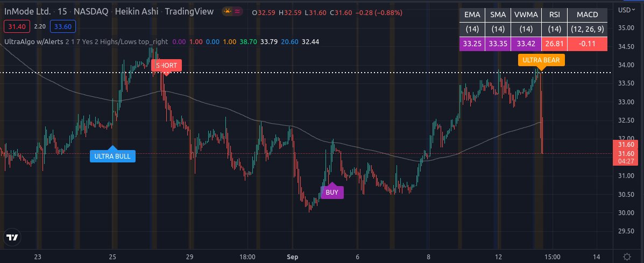Click the blue 20.60 indicator value
Image resolution: width=644 pixels, height=263 pixels.
[289, 41]
